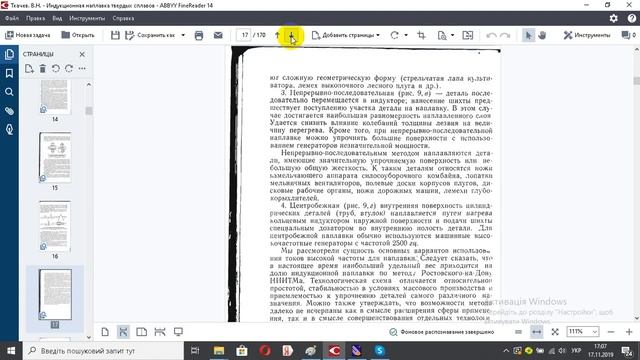
Task: Open more options ellipsis in Pages panel
Action: pos(82,69)
